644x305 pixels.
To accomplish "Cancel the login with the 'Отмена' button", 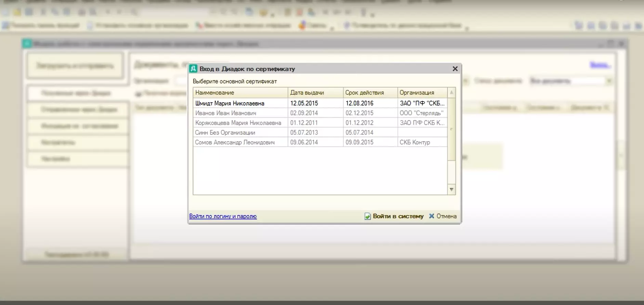I will [443, 216].
